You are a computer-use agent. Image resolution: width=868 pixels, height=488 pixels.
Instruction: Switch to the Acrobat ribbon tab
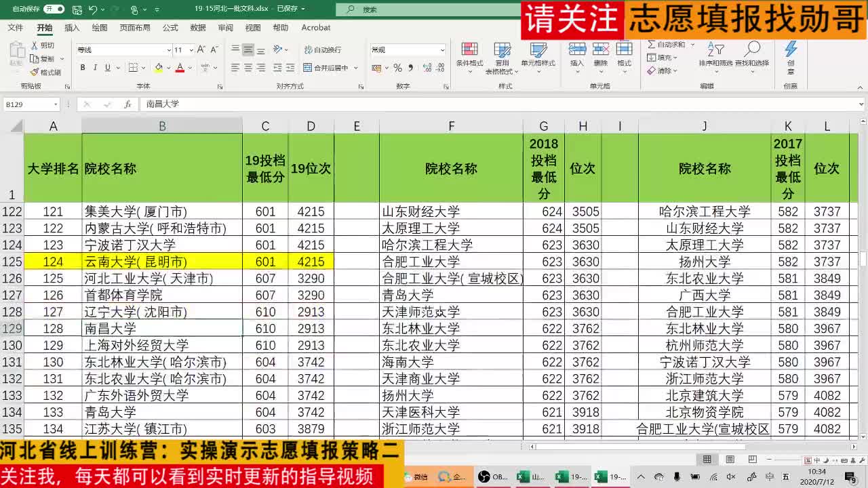click(316, 28)
